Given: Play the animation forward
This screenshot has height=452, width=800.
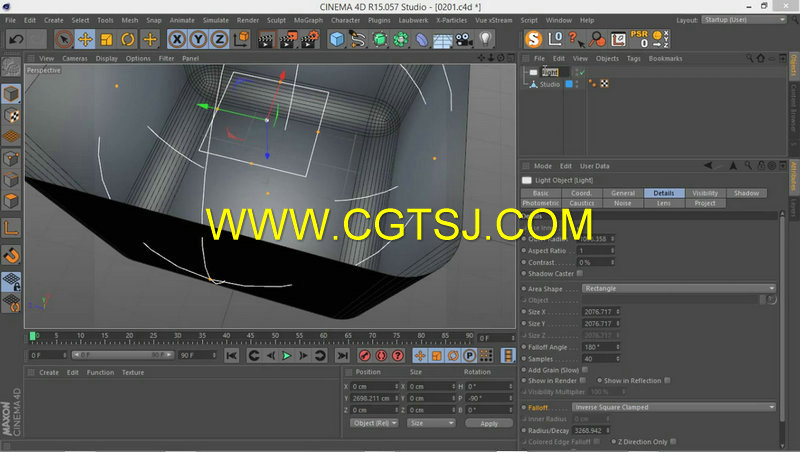Looking at the screenshot, I should click(x=287, y=356).
